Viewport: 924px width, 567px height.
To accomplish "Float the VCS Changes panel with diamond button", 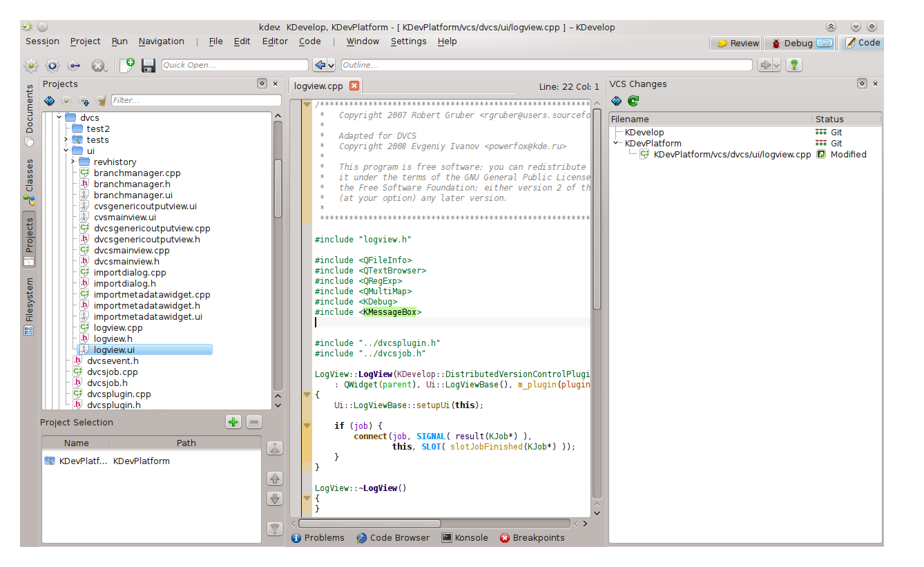I will tap(862, 84).
